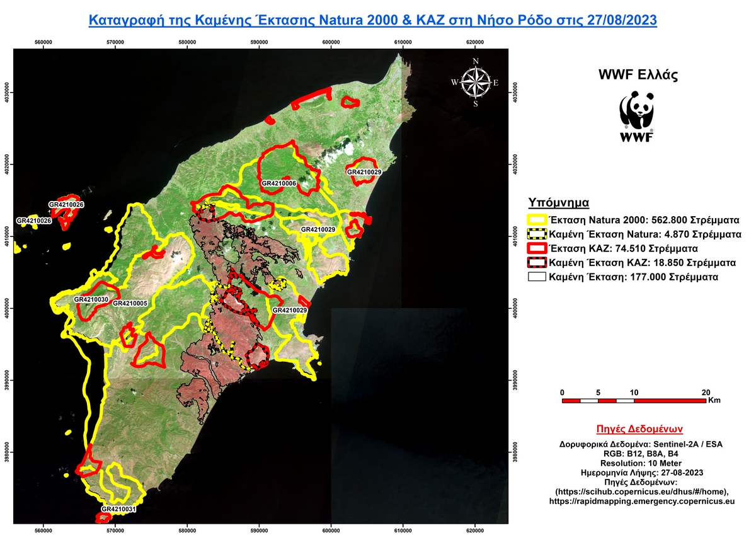This screenshot has width=756, height=535.
Task: Select the GR4210005 map label
Action: pyautogui.click(x=130, y=303)
